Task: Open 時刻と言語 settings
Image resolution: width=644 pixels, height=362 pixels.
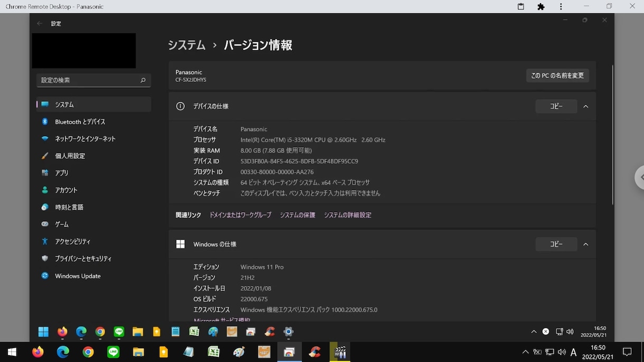Action: click(x=93, y=207)
